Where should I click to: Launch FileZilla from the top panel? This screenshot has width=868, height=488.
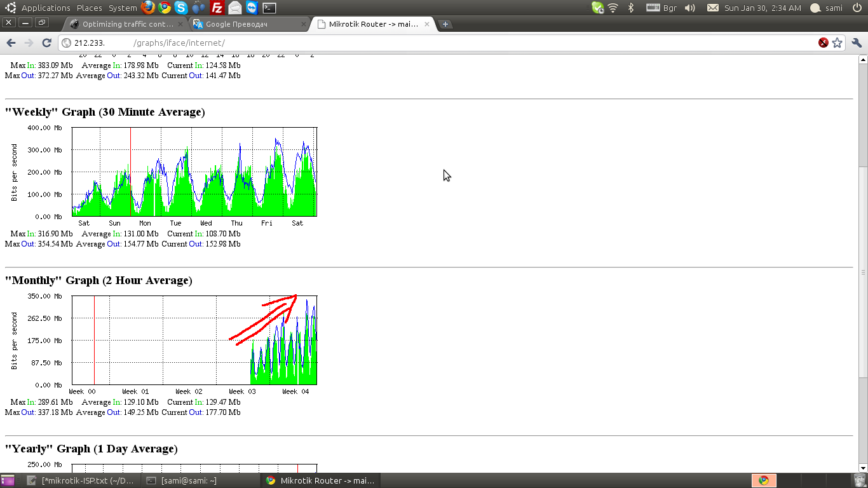(x=217, y=8)
